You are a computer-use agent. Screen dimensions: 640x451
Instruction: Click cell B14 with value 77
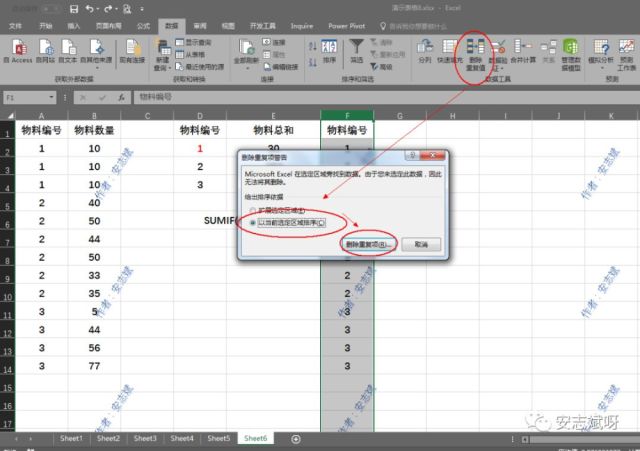coord(94,366)
